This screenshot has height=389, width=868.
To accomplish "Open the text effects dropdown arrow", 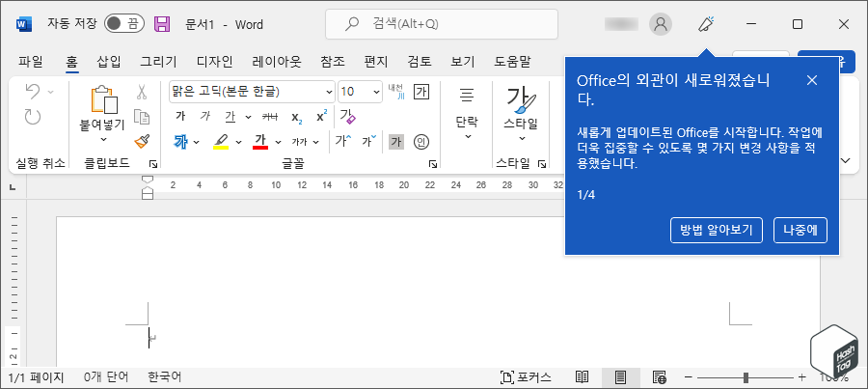I will pos(196,143).
